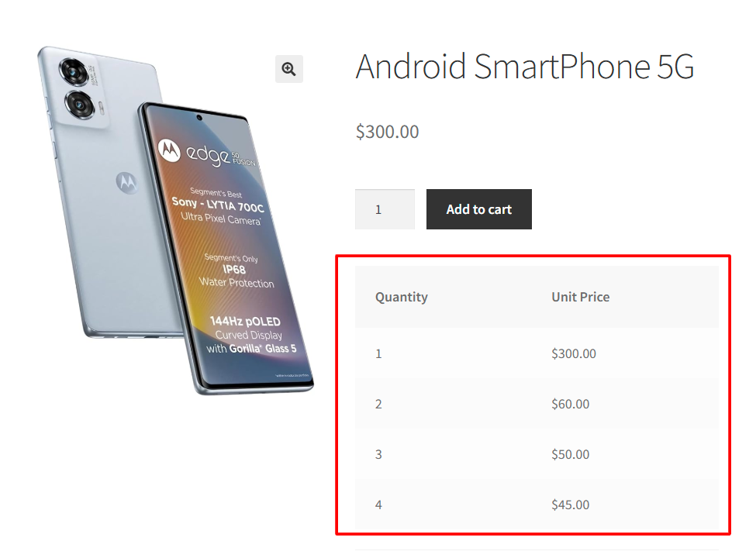Select the quantity 2 pricing row
Screen dimensions: 756x558
(x=537, y=404)
